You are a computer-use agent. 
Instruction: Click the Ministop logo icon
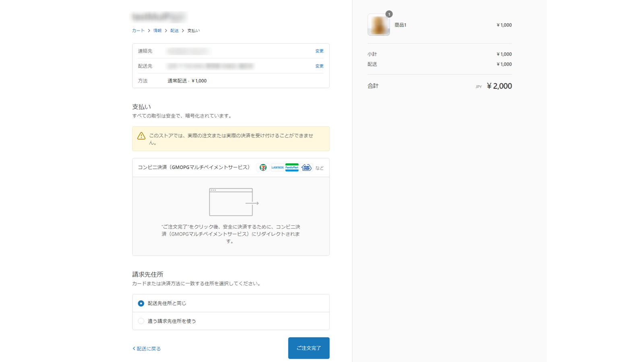click(306, 167)
